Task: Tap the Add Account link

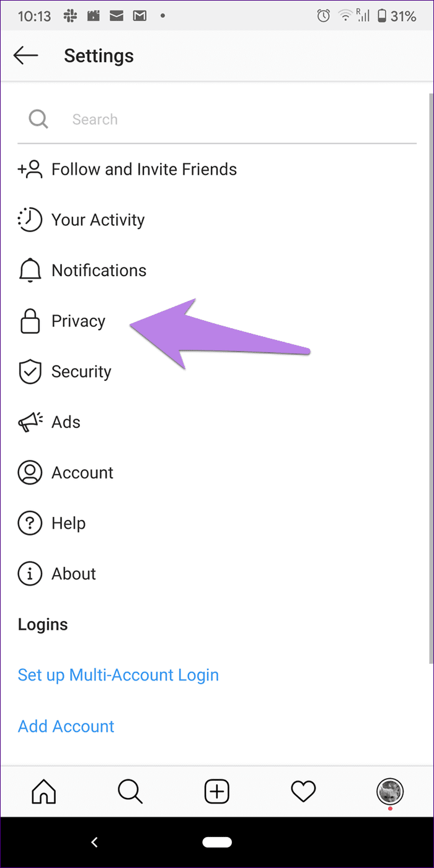Action: (66, 726)
